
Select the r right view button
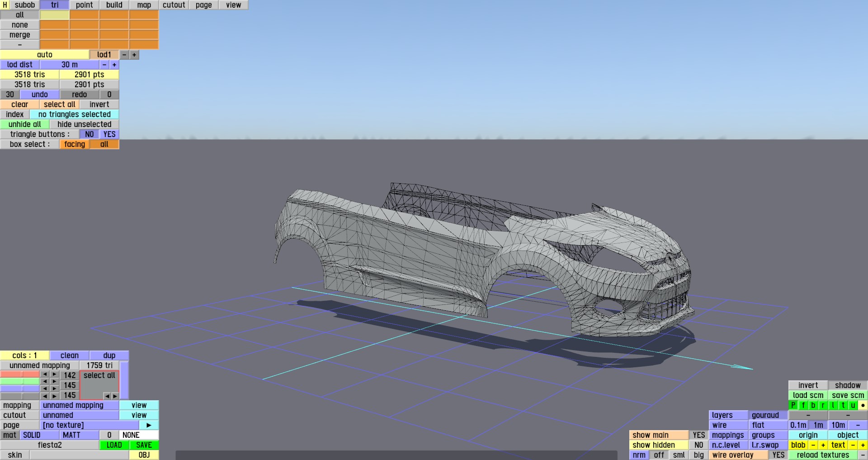pos(823,405)
